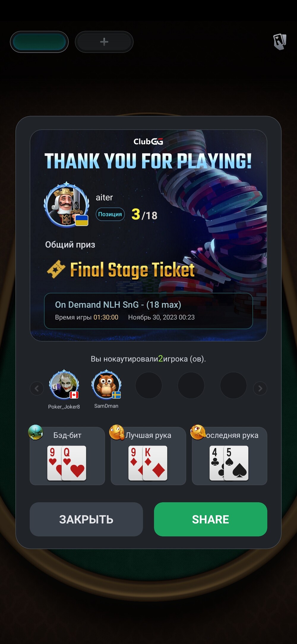Click the Final Stage Ticket icon

56,269
